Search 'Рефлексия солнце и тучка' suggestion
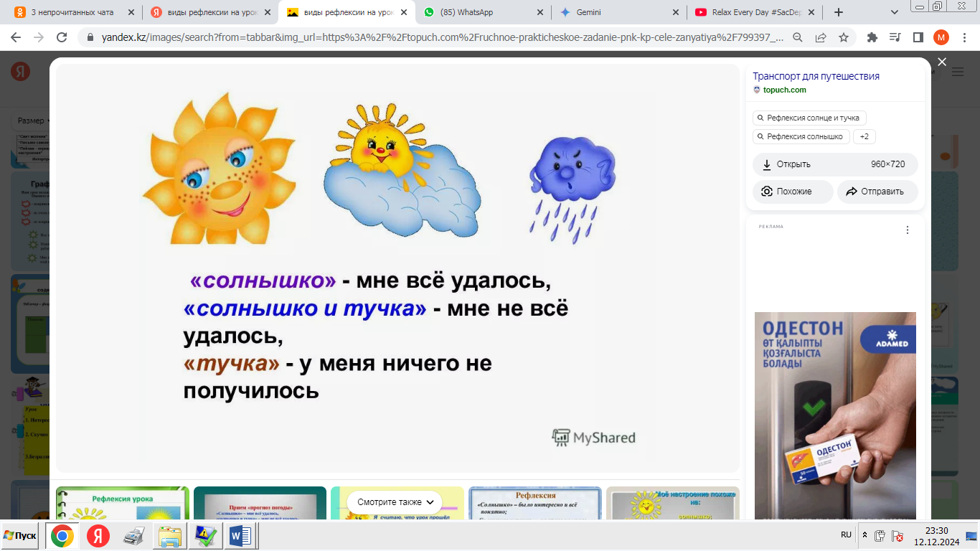This screenshot has height=551, width=980. [809, 118]
